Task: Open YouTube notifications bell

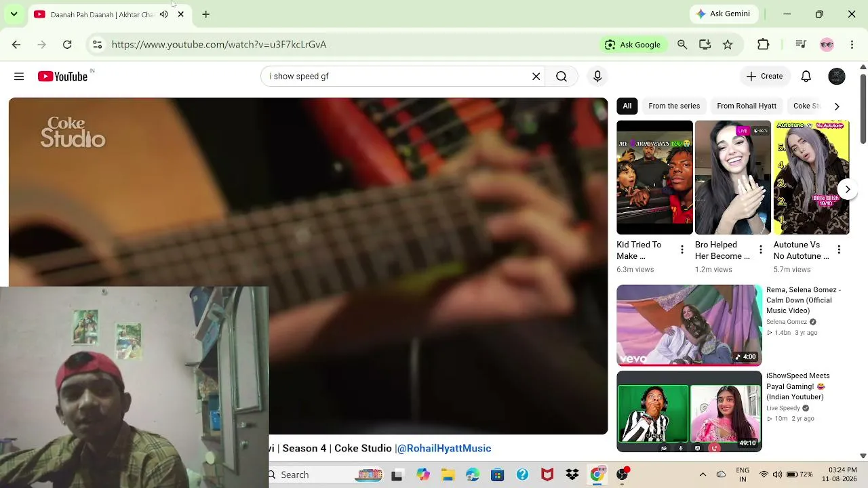Action: [x=806, y=77]
